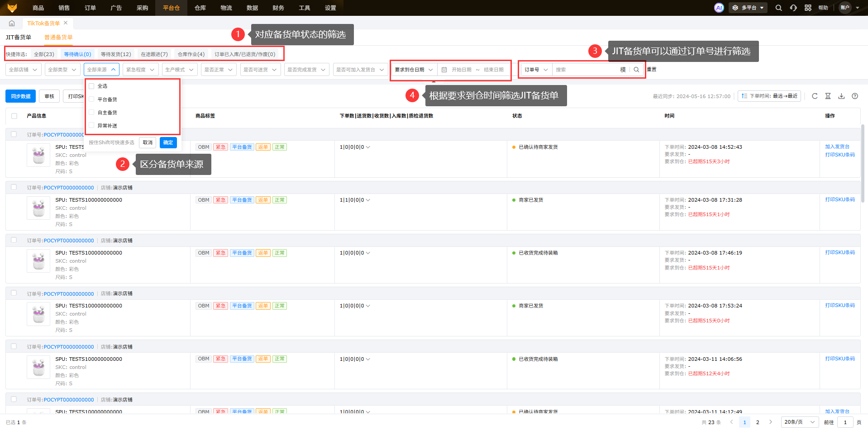Open the AI assistant icon
This screenshot has width=868, height=430.
[719, 8]
